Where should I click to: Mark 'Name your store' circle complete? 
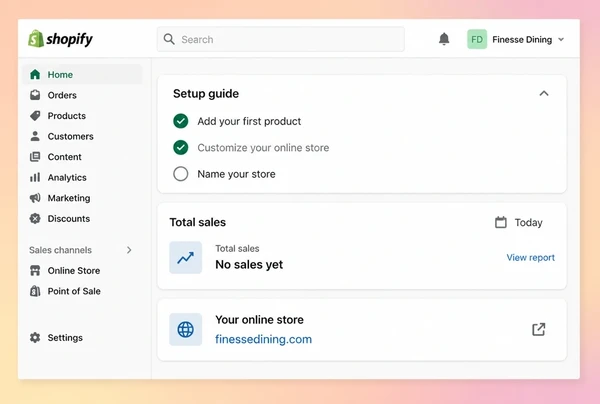[x=181, y=174]
